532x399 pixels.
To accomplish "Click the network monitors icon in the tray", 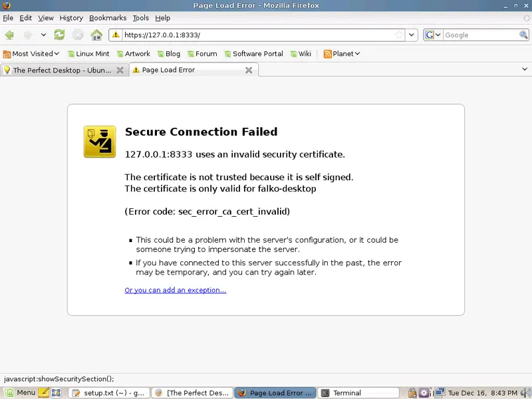I will [x=440, y=392].
